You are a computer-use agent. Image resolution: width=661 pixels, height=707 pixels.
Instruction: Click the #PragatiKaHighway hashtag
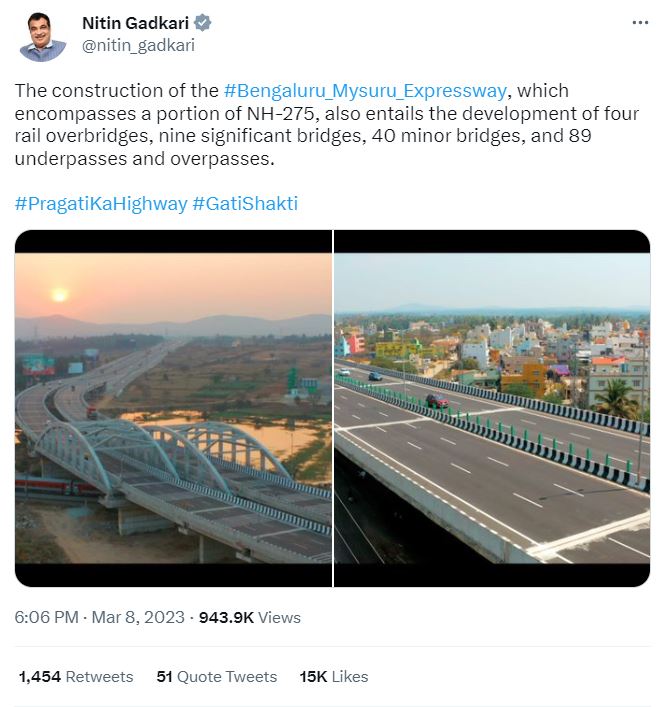101,203
